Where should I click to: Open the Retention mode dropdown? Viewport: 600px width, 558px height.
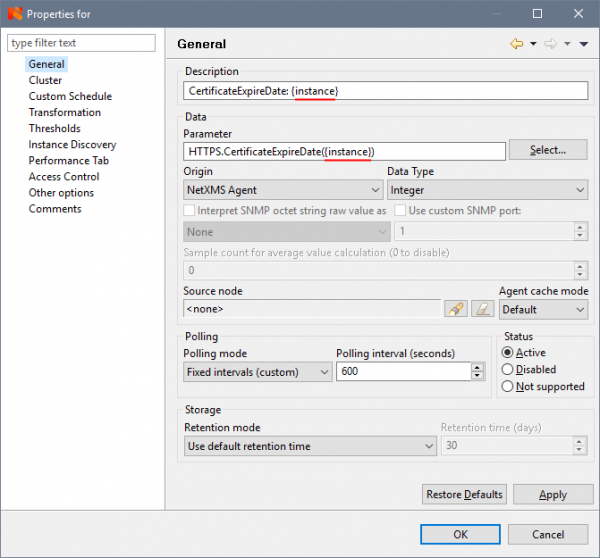pos(309,445)
